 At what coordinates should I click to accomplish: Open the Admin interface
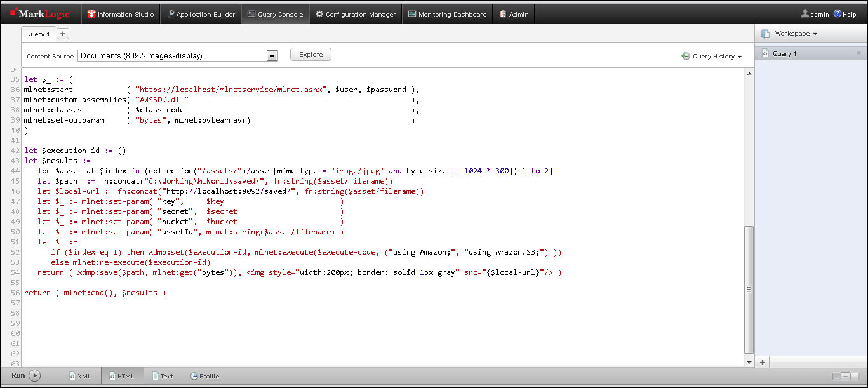[x=514, y=13]
